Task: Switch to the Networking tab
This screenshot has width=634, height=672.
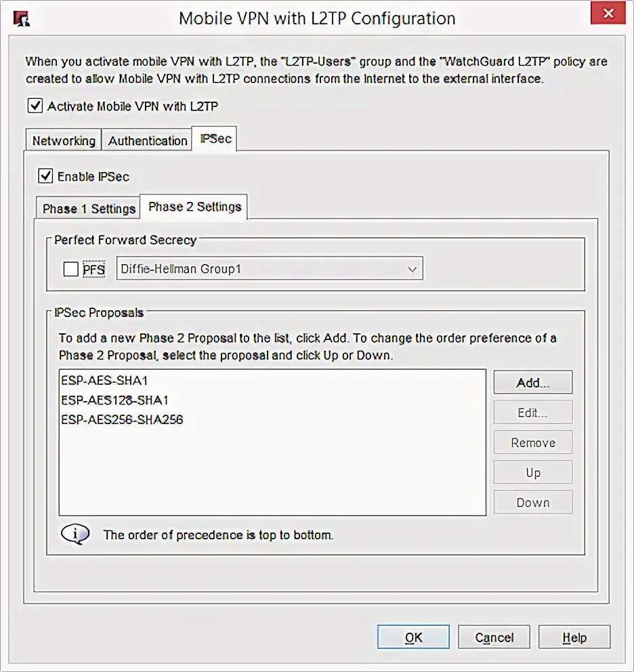Action: tap(64, 140)
